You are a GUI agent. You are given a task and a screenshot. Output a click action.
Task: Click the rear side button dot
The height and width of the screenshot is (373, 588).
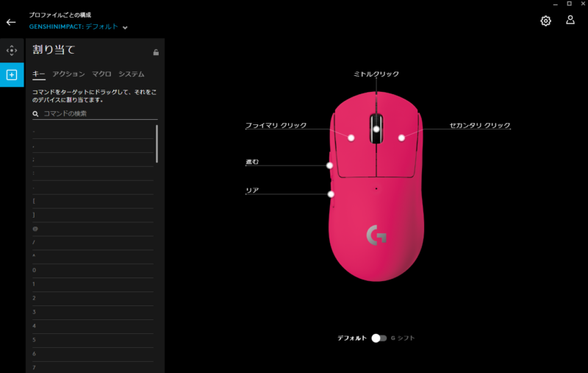[331, 194]
